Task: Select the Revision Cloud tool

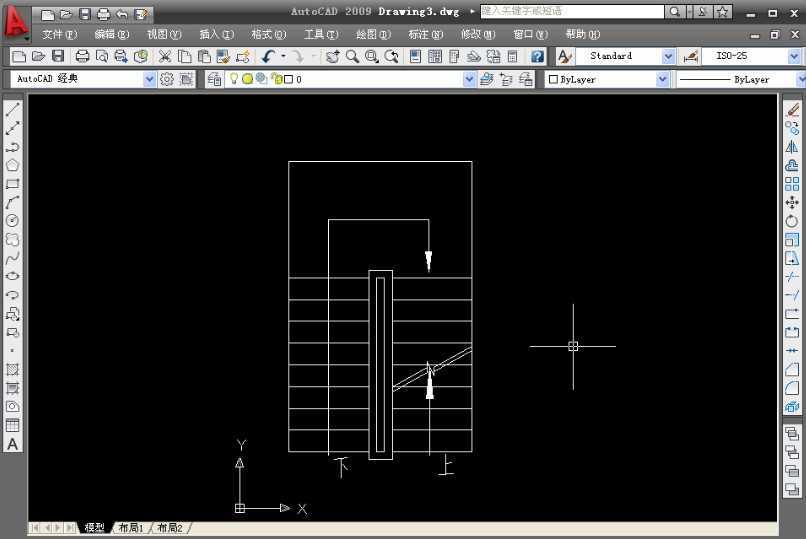Action: (x=12, y=239)
